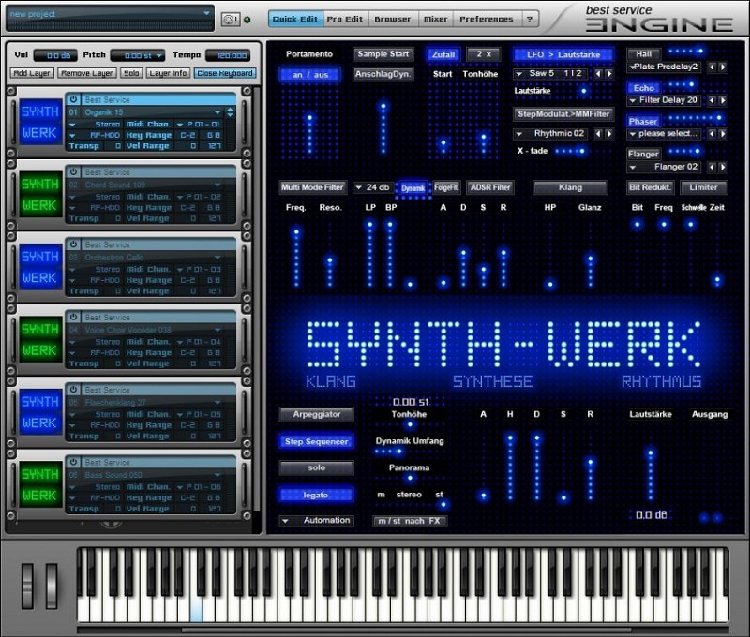Adjust the Lautstärke volume slider at bottom
This screenshot has width=750, height=637.
[x=651, y=473]
